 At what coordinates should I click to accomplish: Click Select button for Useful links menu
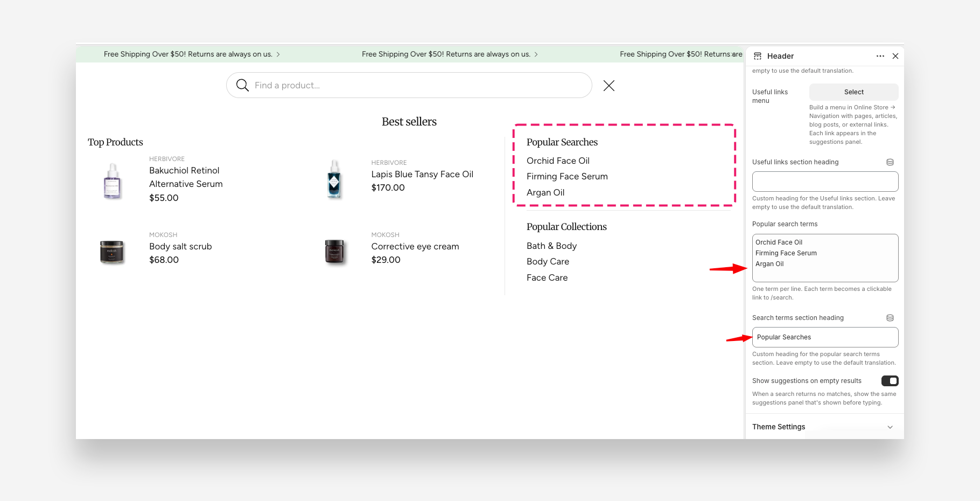coord(853,92)
